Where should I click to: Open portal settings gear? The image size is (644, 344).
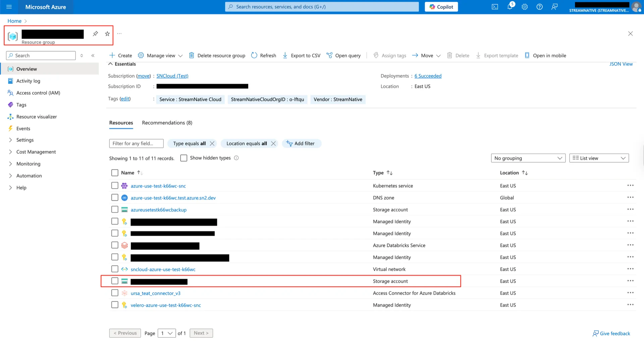click(x=525, y=7)
